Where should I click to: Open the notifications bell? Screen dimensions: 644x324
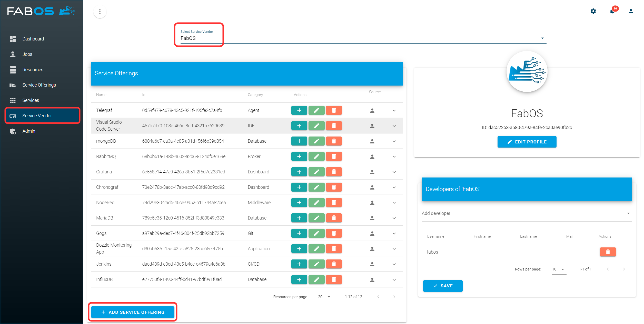[x=612, y=11]
